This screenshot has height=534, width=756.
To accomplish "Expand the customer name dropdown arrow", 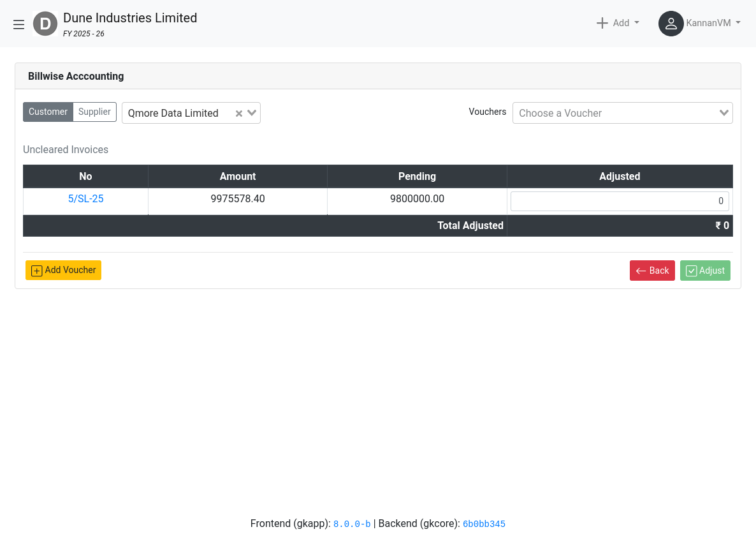I will coord(252,113).
